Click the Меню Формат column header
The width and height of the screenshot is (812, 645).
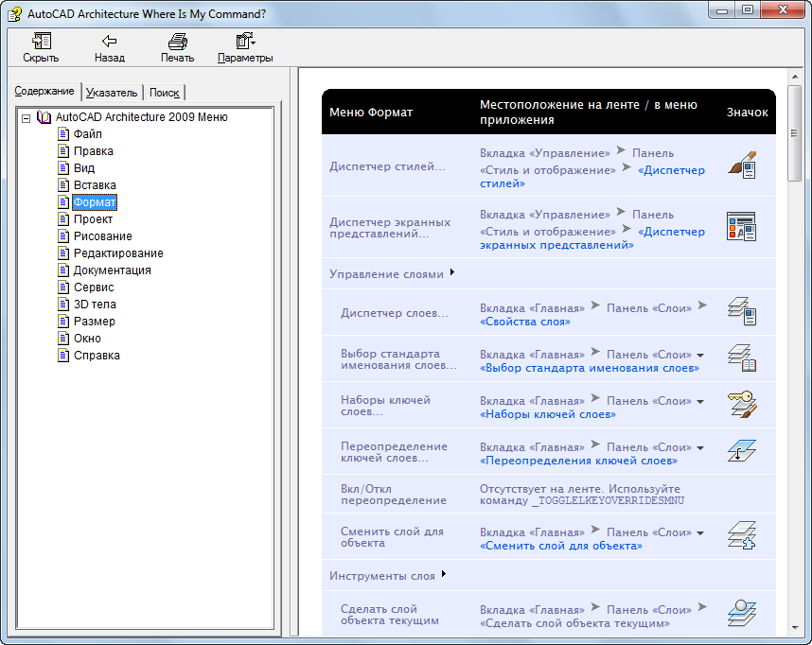371,113
